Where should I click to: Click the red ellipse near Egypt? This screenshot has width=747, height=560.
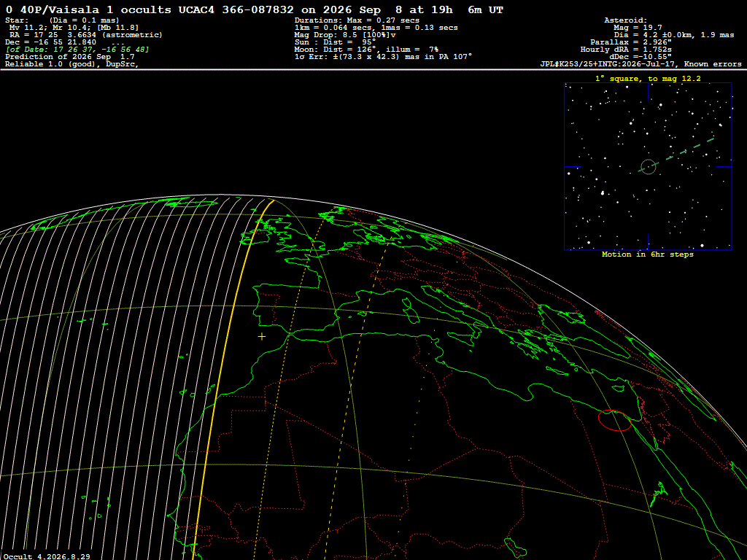[x=614, y=421]
